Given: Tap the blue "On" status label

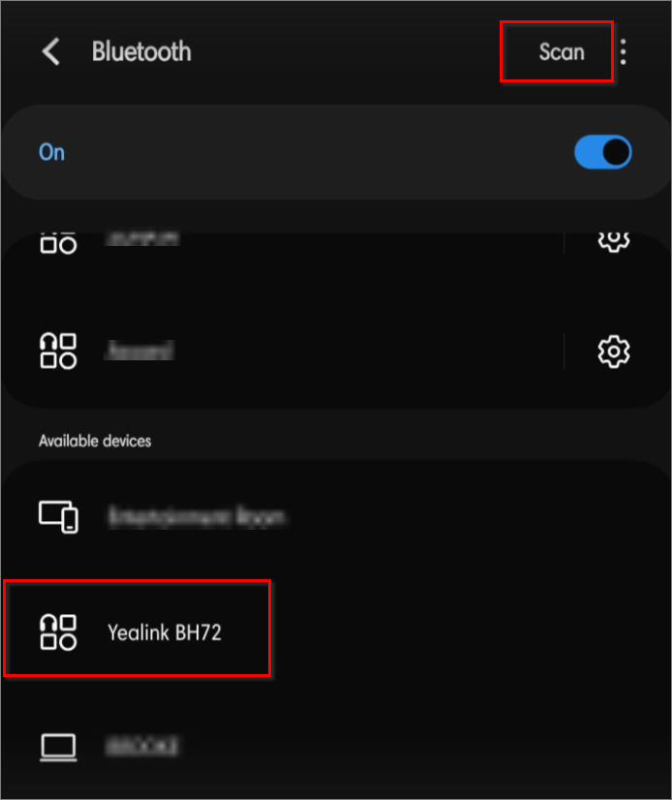Looking at the screenshot, I should coord(51,152).
